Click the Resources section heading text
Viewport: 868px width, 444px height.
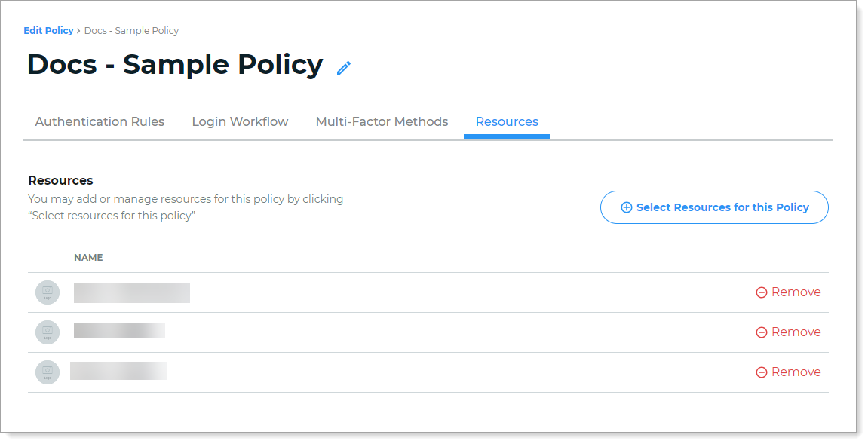pyautogui.click(x=60, y=181)
